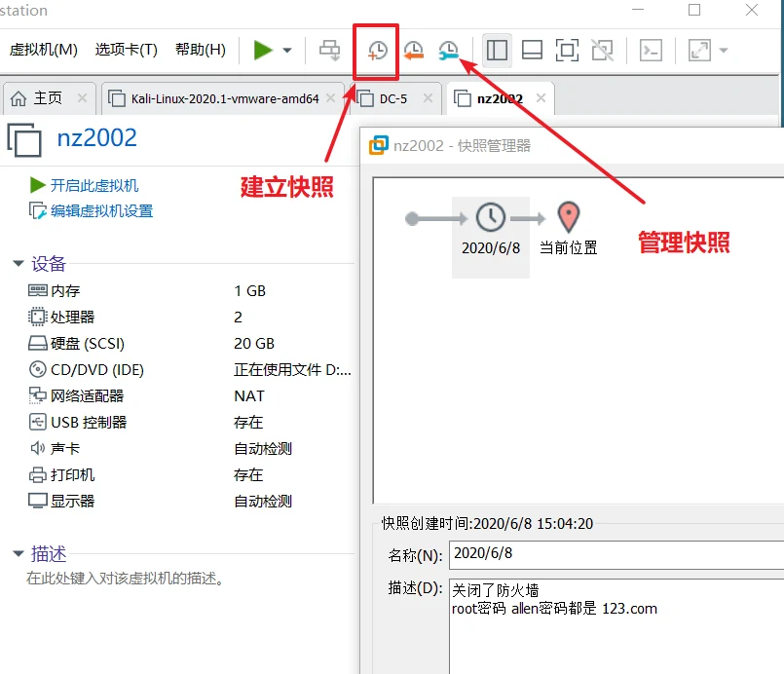Image resolution: width=784 pixels, height=674 pixels.
Task: Click the NAT value of network adapter
Action: (249, 396)
